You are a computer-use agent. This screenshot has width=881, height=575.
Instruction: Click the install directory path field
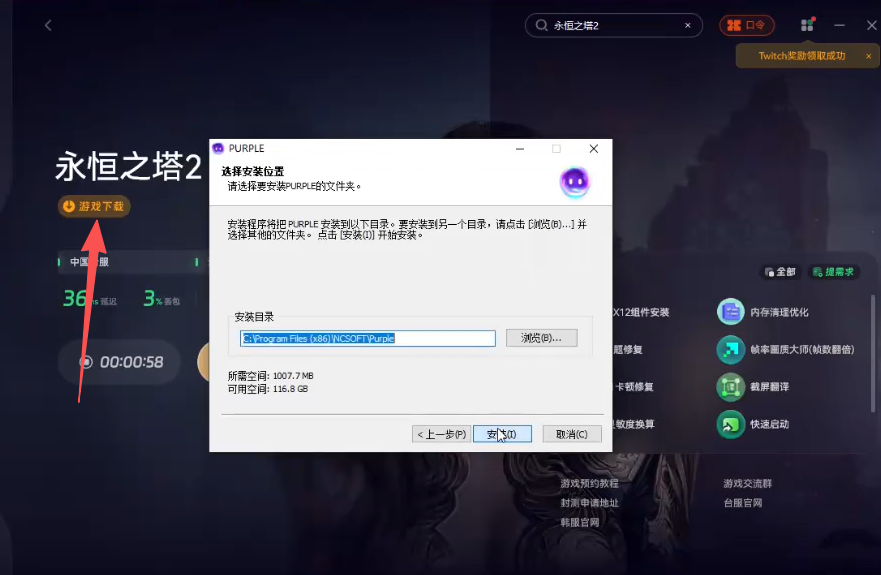point(368,338)
